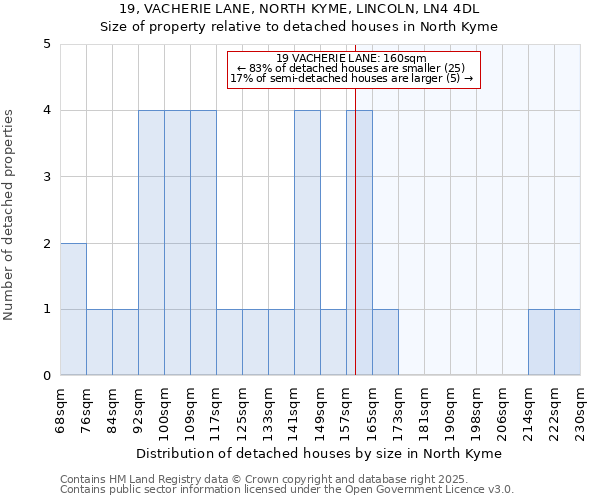The height and width of the screenshot is (500, 600).
Task: Click the y-axis tick label '2'
Action: pos(47,243)
